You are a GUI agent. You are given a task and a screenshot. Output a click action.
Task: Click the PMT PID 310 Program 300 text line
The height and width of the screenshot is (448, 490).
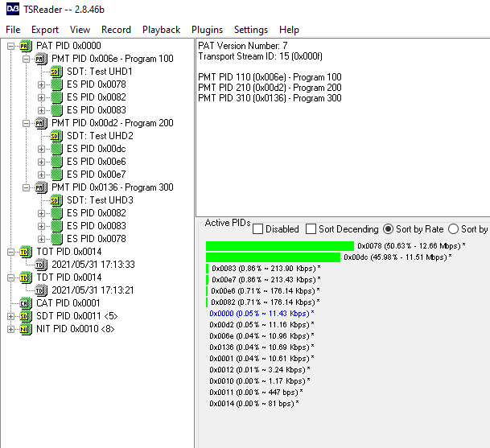pos(270,98)
